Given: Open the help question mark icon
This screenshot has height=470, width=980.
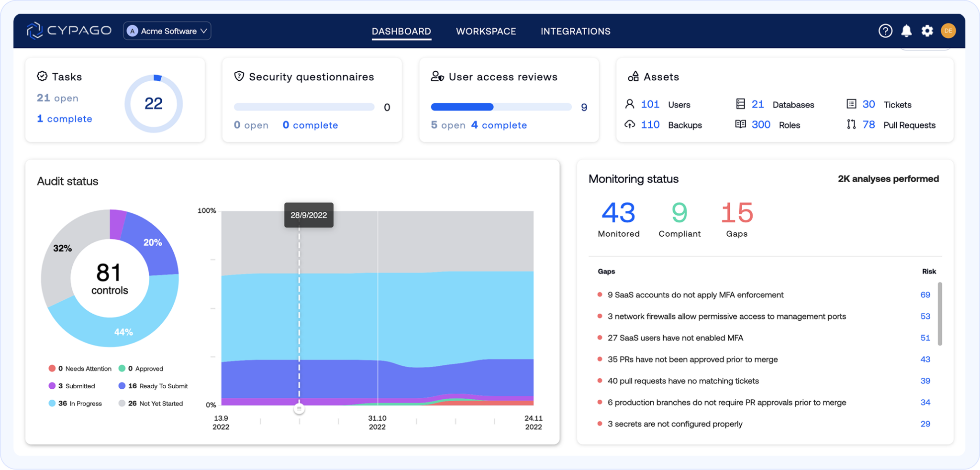Looking at the screenshot, I should (x=885, y=31).
